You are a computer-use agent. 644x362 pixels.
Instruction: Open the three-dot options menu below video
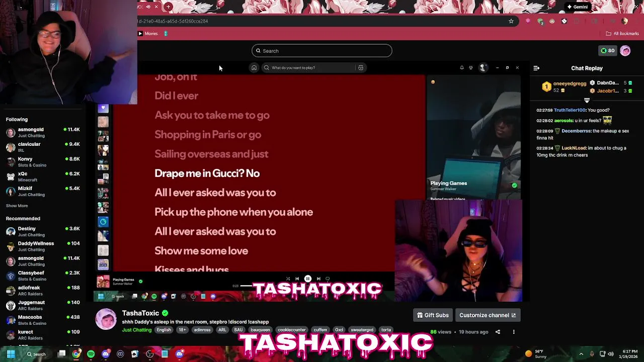coord(514,332)
